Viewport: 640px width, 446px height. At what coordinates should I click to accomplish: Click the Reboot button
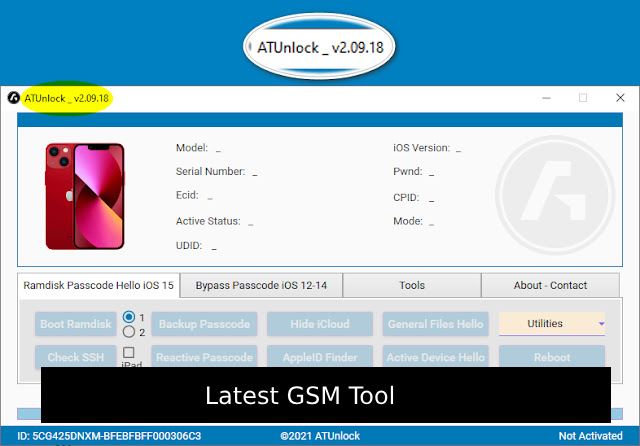tap(552, 356)
